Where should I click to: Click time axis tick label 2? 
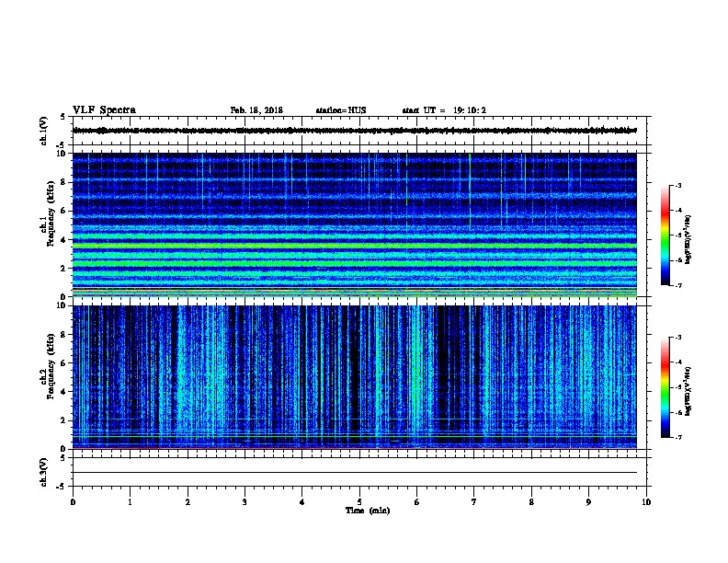[x=188, y=502]
